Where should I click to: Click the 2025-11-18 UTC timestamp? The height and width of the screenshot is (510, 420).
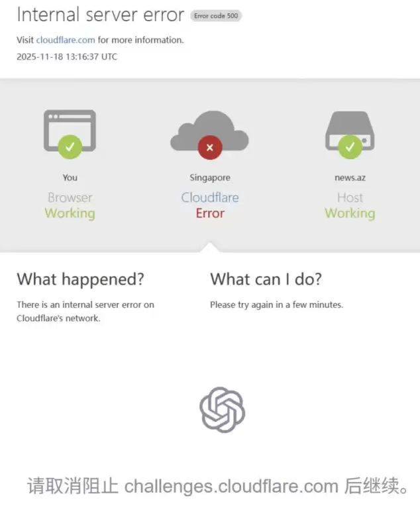(x=67, y=56)
